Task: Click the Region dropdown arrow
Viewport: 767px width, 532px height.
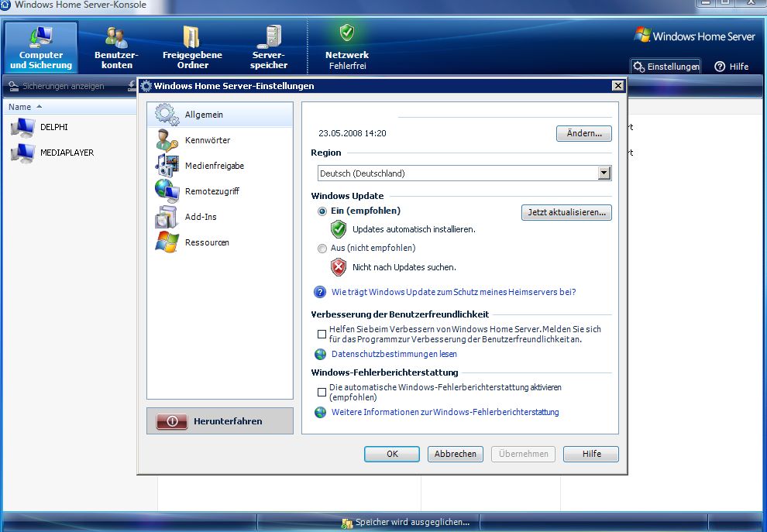Action: pyautogui.click(x=604, y=173)
